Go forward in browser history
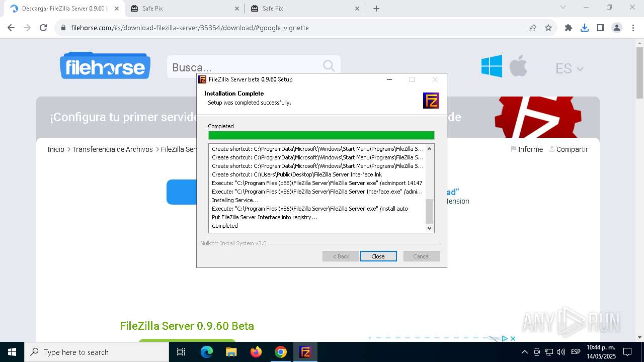Viewport: 644px width, 362px height. click(x=27, y=28)
